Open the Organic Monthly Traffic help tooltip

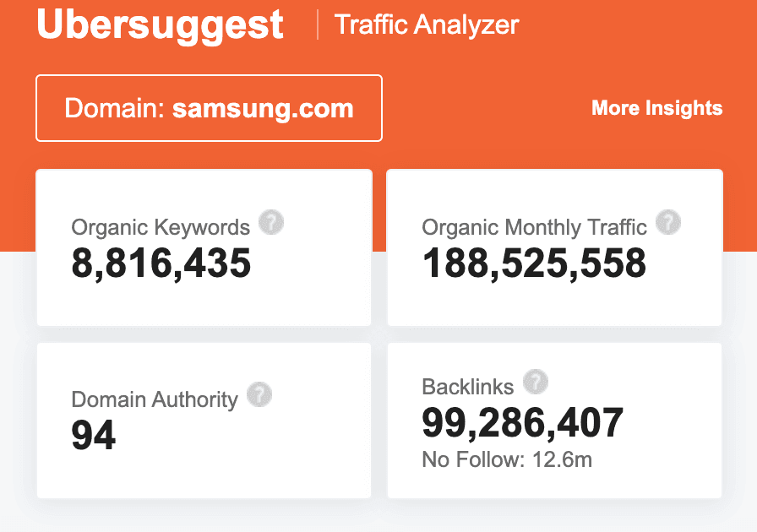pyautogui.click(x=668, y=222)
